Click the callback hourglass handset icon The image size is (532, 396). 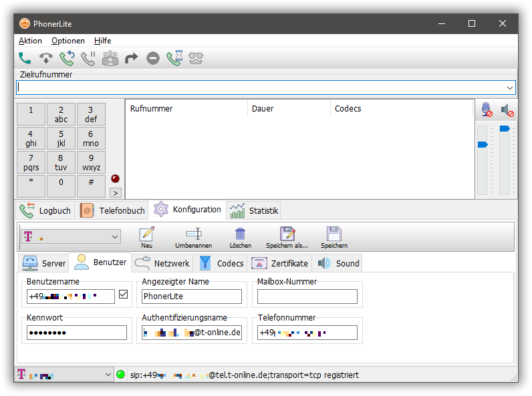click(174, 58)
